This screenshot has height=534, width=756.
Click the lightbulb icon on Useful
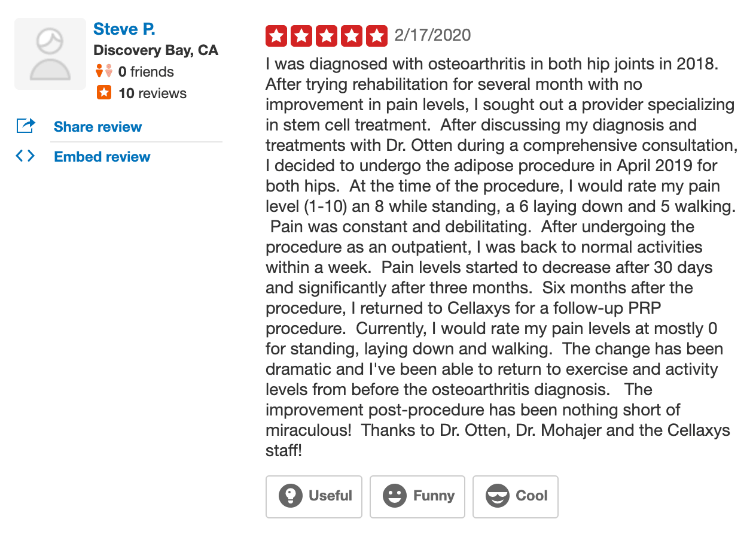[x=290, y=496]
